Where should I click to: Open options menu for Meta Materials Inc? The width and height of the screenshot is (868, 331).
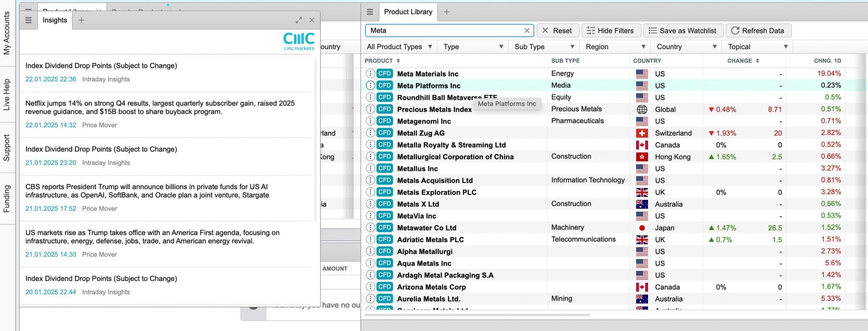(370, 74)
